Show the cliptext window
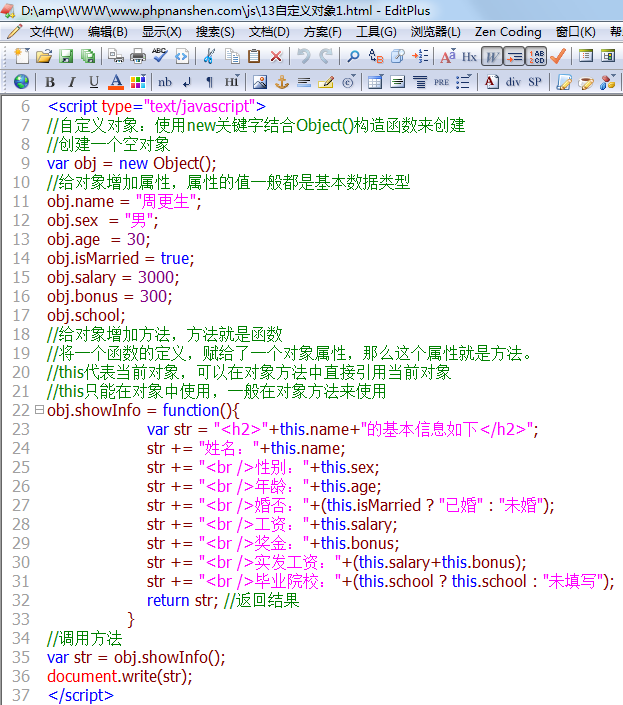 coord(586,56)
